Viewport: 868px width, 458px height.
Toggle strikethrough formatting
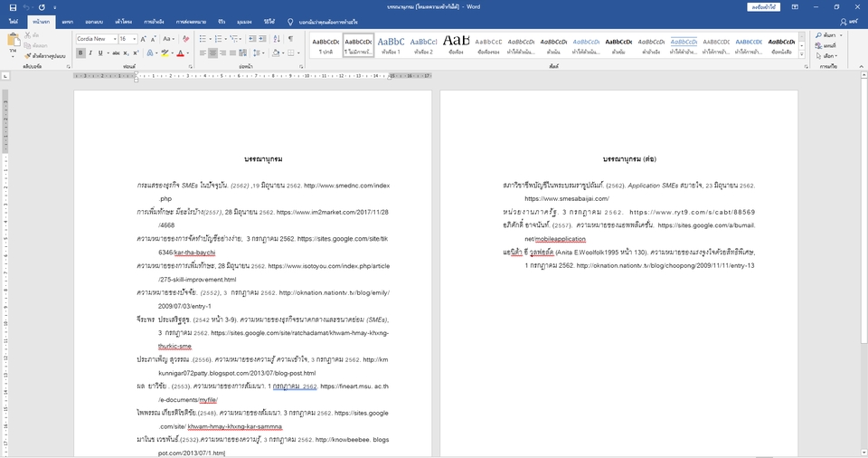coord(116,53)
